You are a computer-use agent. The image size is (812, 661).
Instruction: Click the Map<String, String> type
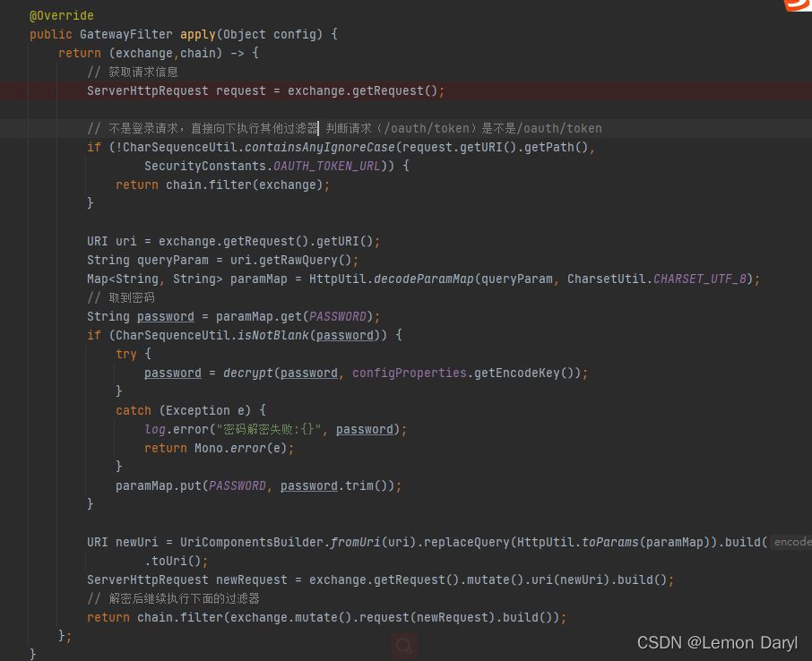155,279
